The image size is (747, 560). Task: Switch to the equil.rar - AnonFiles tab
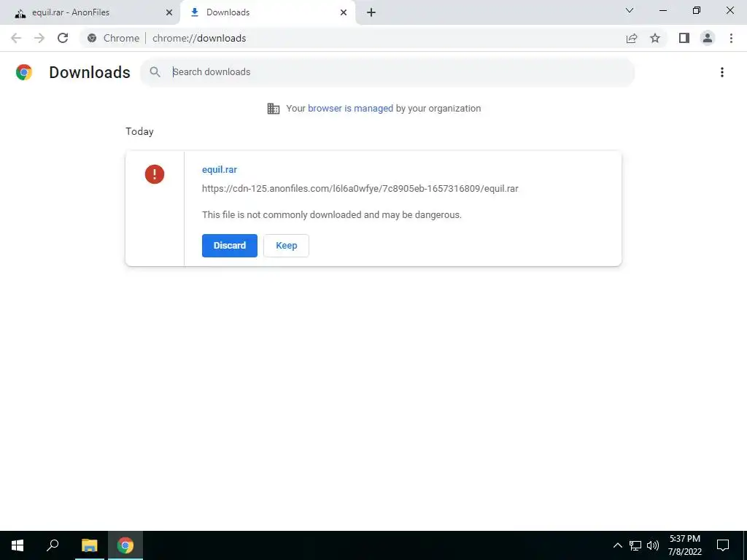tap(90, 13)
